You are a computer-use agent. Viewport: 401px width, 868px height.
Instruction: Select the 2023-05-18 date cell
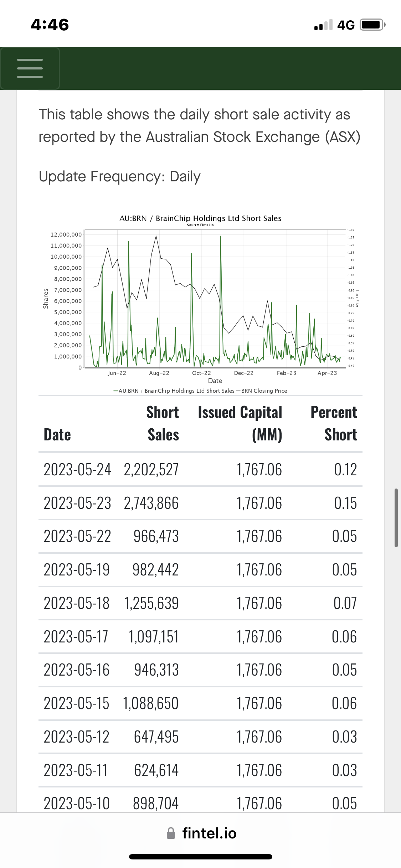coord(77,603)
